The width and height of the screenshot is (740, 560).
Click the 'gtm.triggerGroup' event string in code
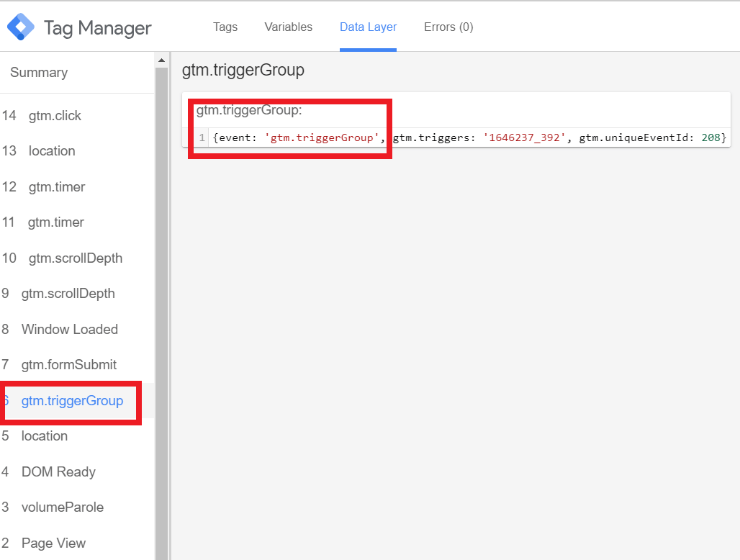coord(322,137)
